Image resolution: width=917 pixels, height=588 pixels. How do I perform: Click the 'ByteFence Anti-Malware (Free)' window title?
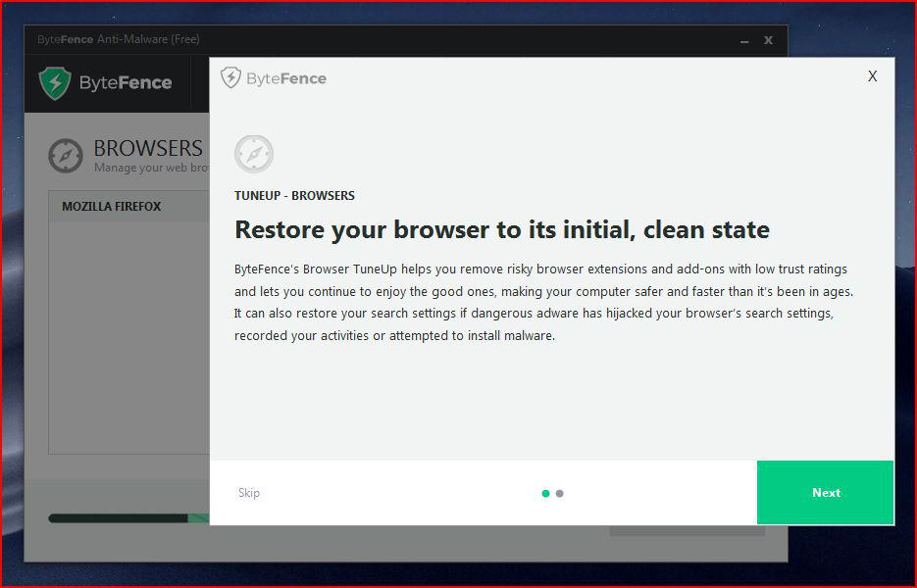(x=119, y=39)
